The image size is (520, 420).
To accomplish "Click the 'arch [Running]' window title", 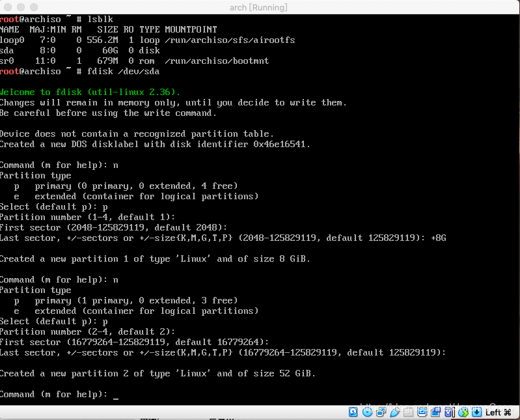I will coord(258,7).
